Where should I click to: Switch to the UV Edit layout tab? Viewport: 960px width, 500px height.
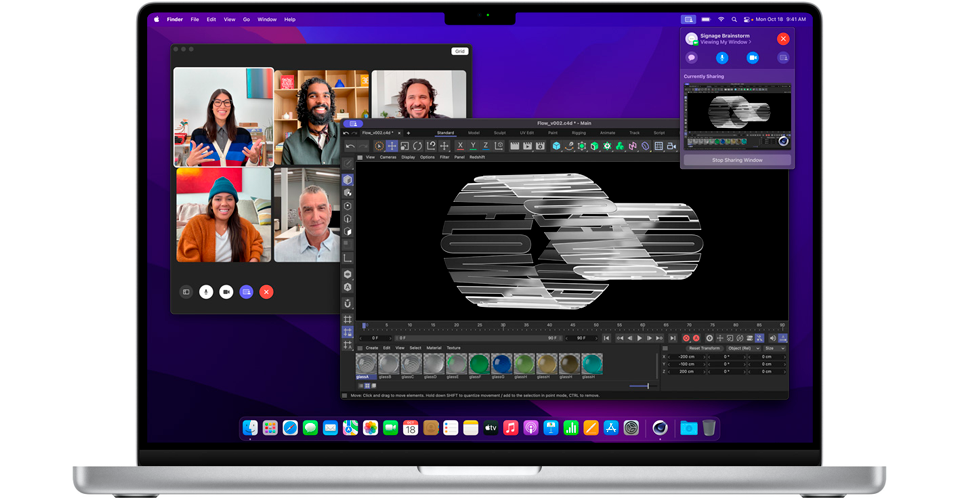pos(527,133)
